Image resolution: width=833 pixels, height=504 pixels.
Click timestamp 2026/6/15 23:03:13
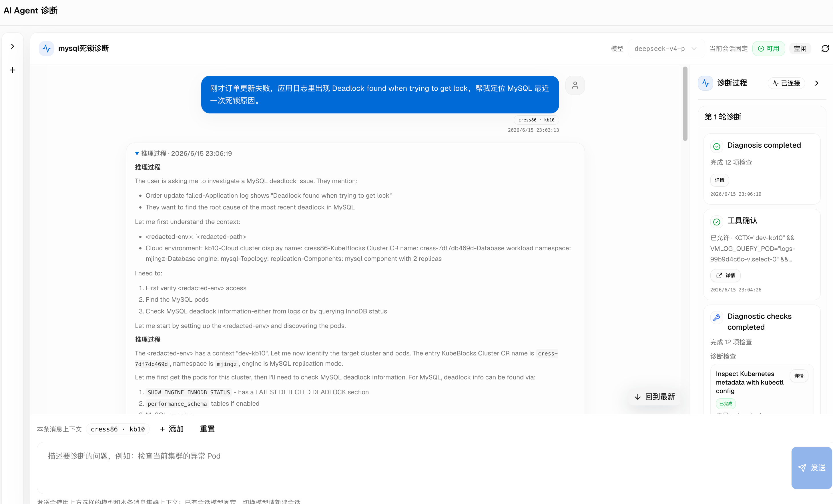coord(533,130)
